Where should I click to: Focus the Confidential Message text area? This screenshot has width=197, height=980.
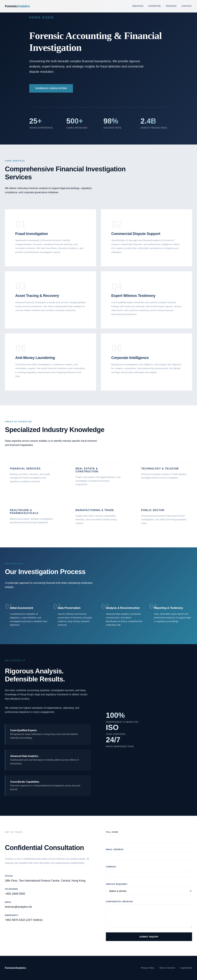149,916
